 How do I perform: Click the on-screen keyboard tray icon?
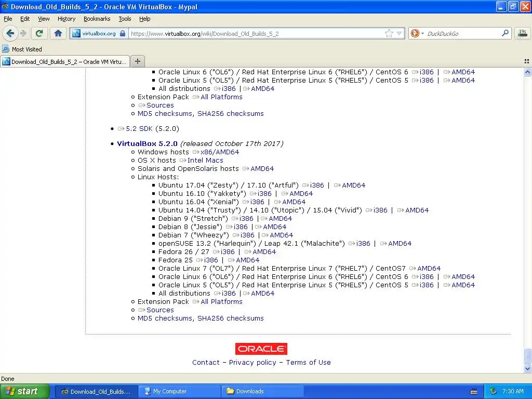474,392
